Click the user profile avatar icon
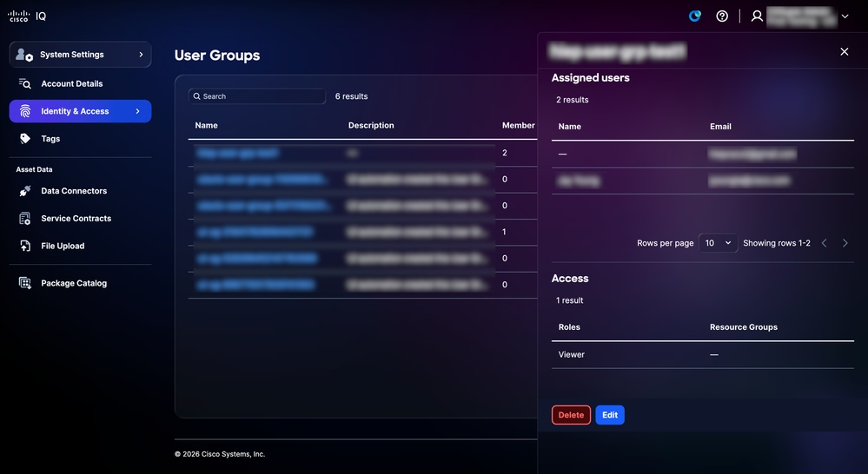This screenshot has height=474, width=868. coord(757,16)
